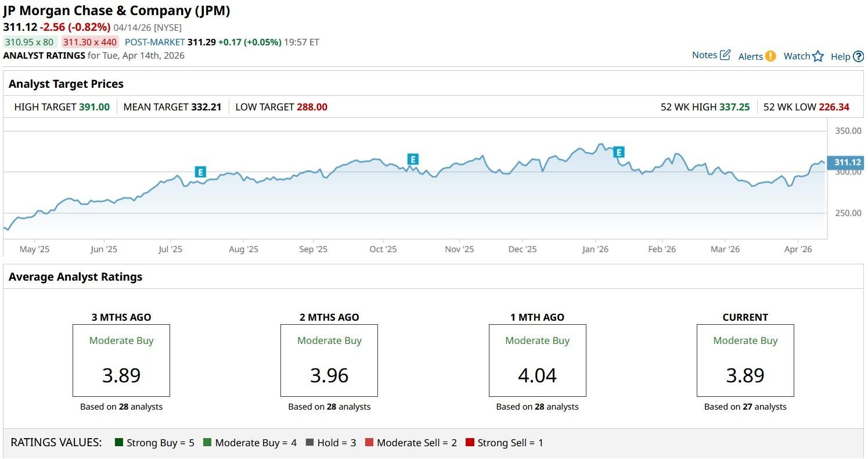Click the post-market price 311.29

click(x=201, y=42)
